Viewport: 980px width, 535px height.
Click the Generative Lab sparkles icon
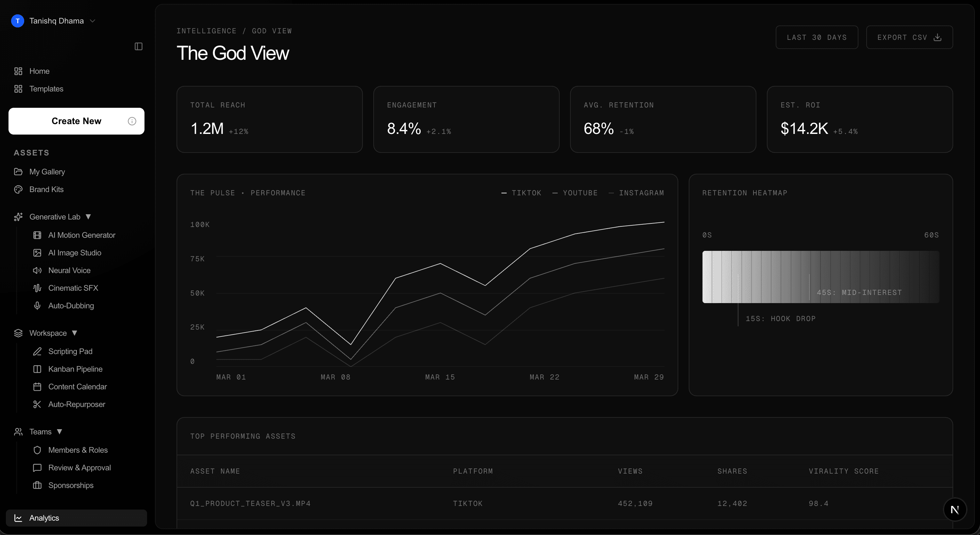(x=18, y=217)
